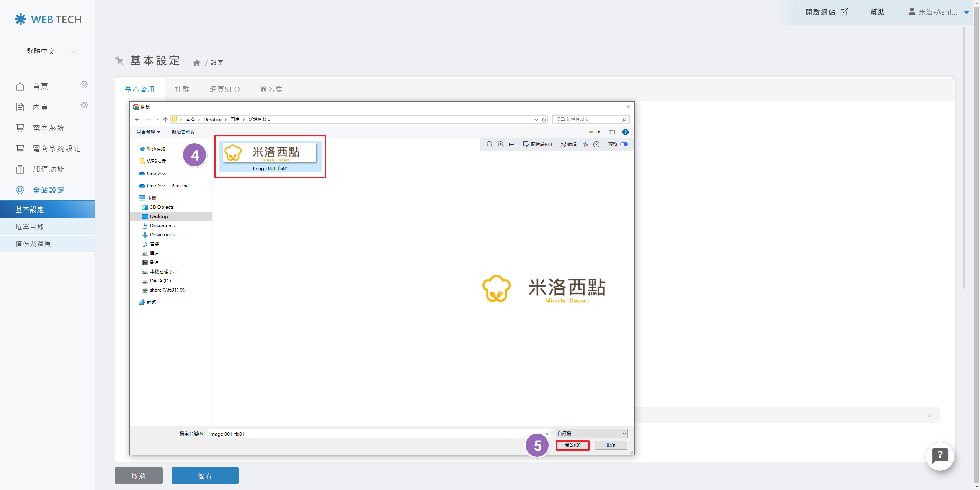Image resolution: width=980 pixels, height=490 pixels.
Task: Toggle the preview pane layout icon
Action: coord(611,132)
